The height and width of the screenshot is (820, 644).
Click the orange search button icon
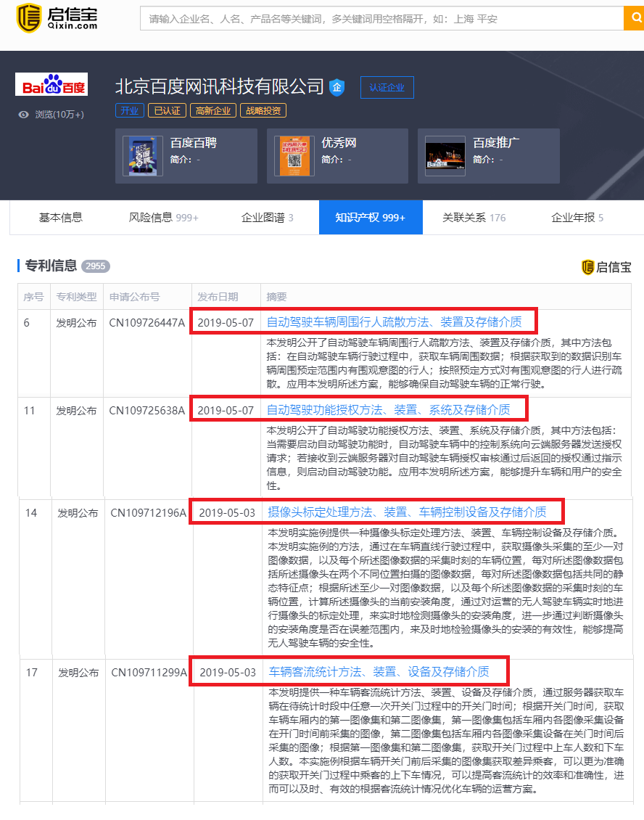click(635, 18)
